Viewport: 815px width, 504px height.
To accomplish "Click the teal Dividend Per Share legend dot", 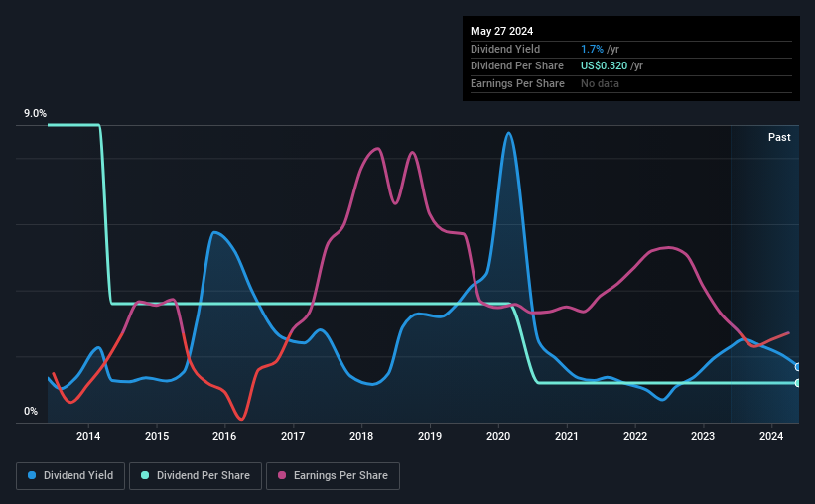I will pyautogui.click(x=145, y=475).
